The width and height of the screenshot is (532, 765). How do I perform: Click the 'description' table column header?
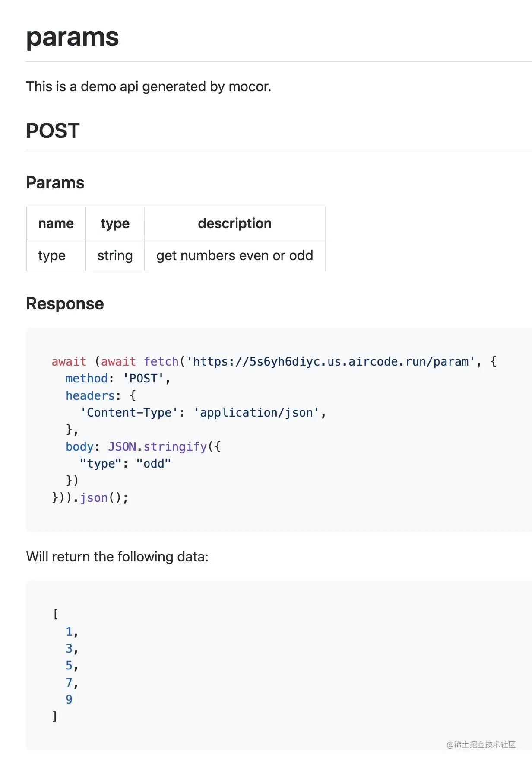pos(234,223)
